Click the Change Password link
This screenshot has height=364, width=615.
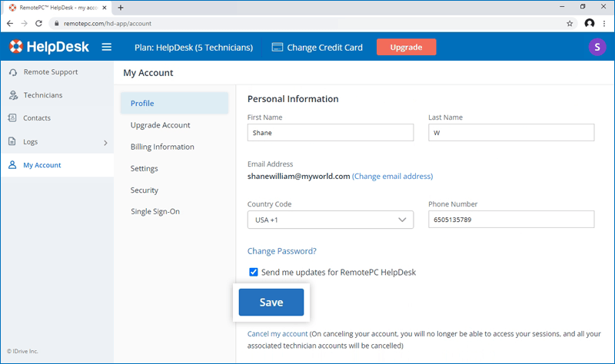281,251
